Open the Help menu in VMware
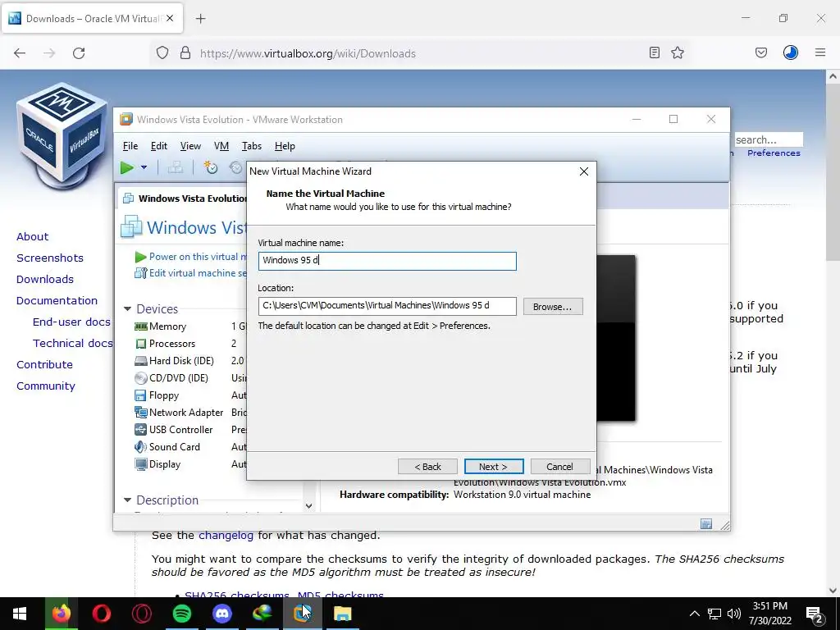 (x=285, y=146)
